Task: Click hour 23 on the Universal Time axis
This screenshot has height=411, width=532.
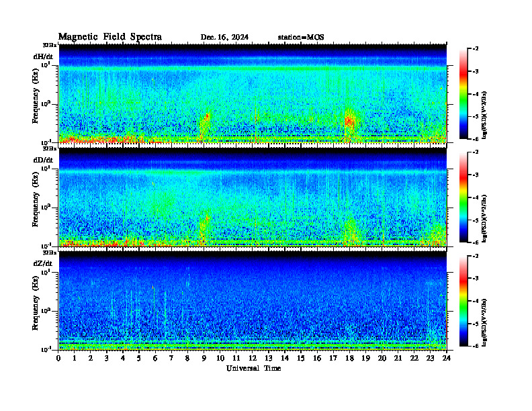Action: pyautogui.click(x=430, y=358)
